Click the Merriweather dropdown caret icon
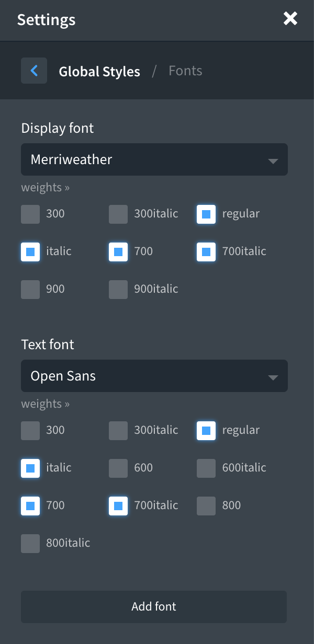 tap(274, 159)
